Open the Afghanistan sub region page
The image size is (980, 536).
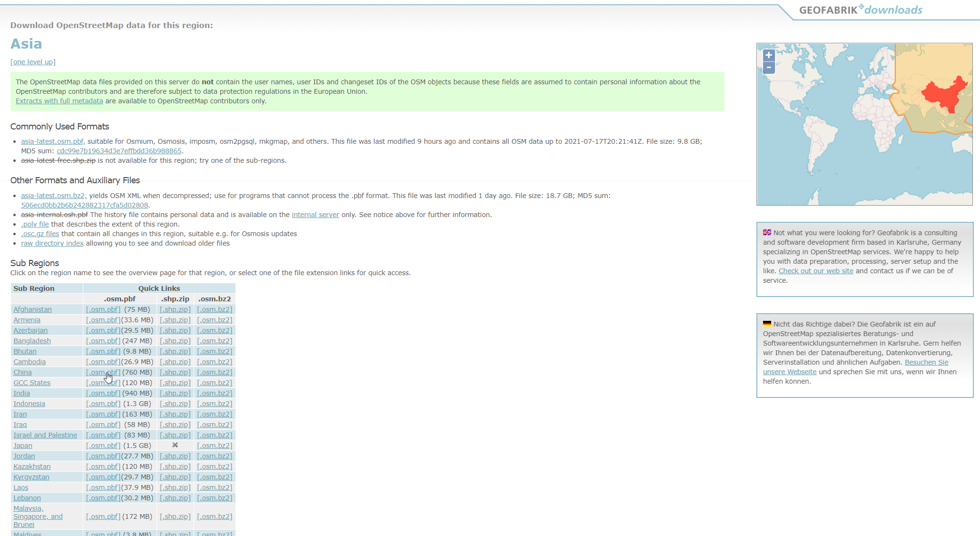point(32,309)
